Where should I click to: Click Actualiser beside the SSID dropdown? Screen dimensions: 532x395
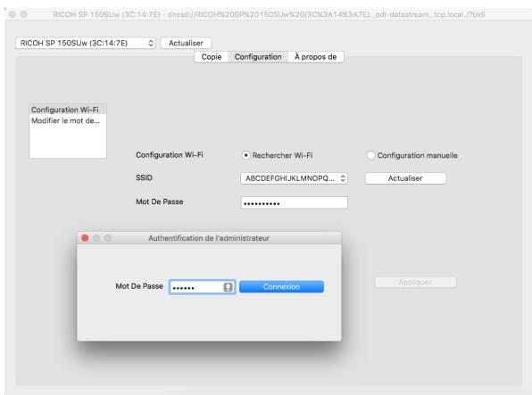pyautogui.click(x=405, y=178)
